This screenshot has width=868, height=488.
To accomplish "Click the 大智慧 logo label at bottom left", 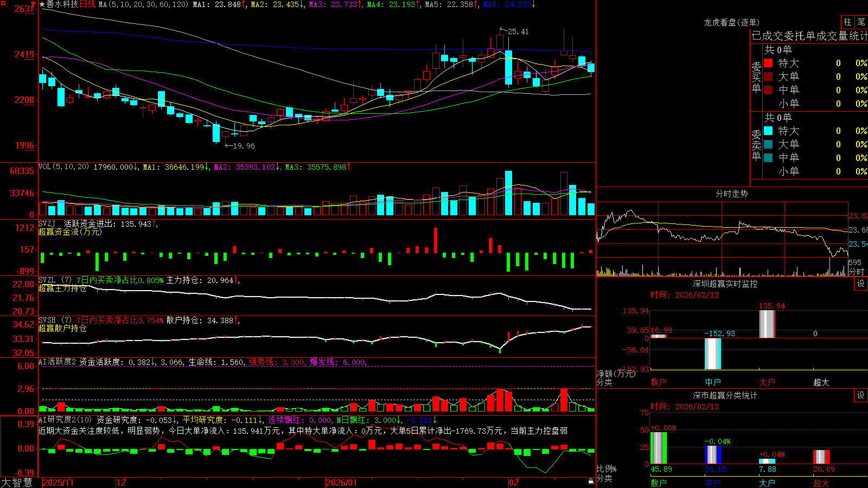I will [x=17, y=483].
